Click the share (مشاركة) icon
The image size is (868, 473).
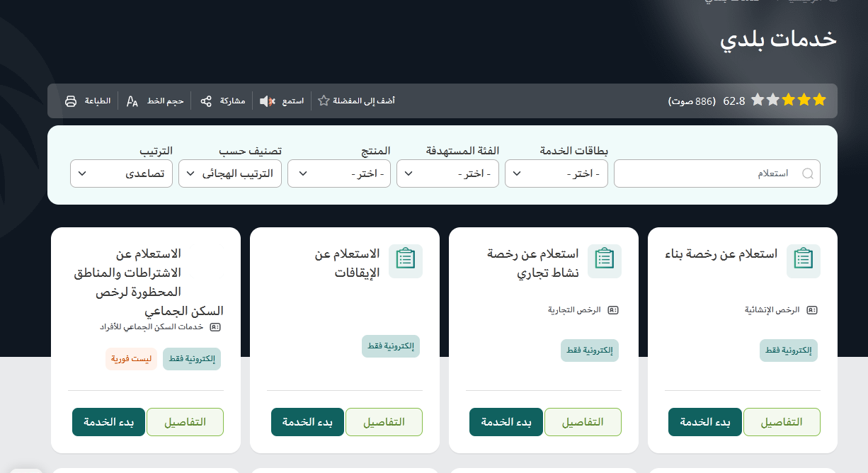(x=206, y=101)
